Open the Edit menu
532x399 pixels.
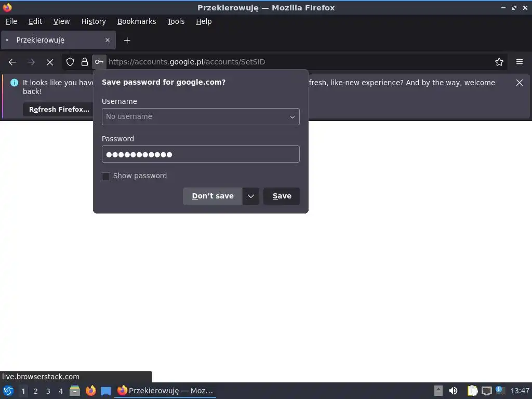pos(35,21)
